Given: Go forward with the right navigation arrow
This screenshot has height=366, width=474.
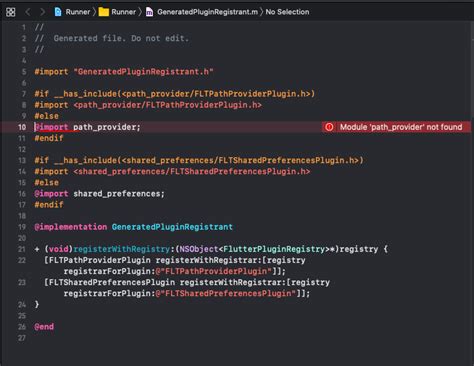Looking at the screenshot, I should [x=42, y=12].
